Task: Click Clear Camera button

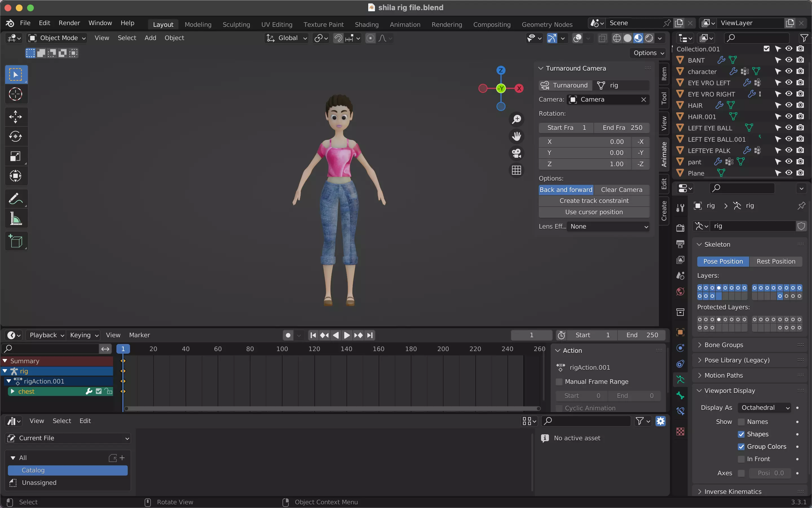Action: tap(621, 190)
